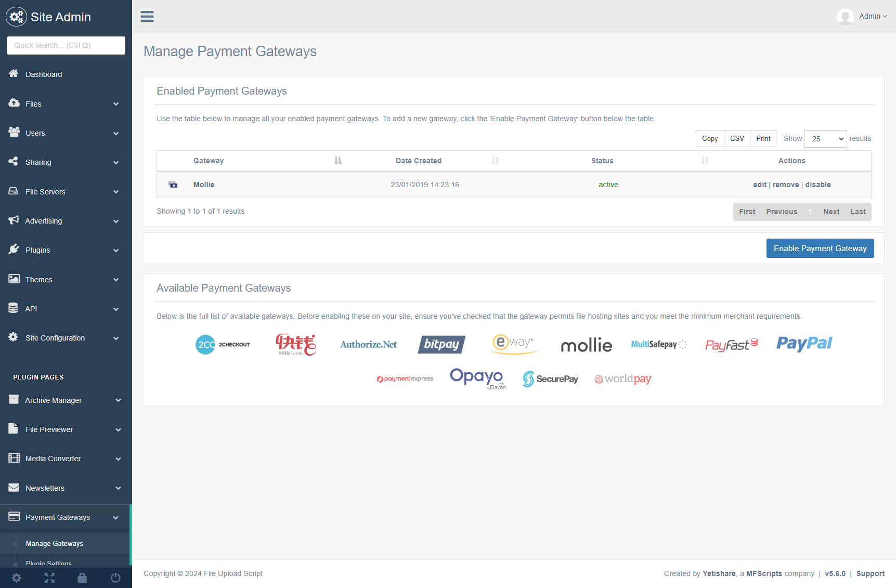Click the Mollie row gateway icon
The height and width of the screenshot is (588, 896).
[x=173, y=185]
